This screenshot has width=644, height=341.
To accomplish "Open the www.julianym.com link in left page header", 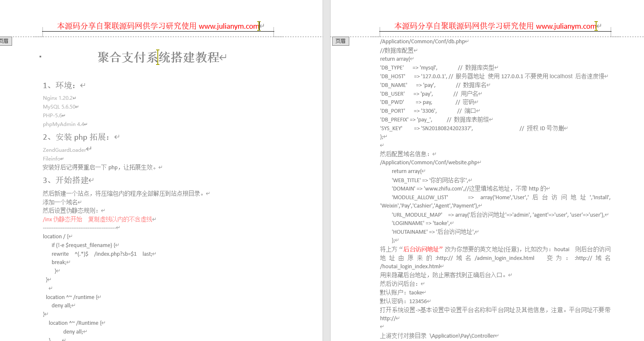I will point(229,26).
